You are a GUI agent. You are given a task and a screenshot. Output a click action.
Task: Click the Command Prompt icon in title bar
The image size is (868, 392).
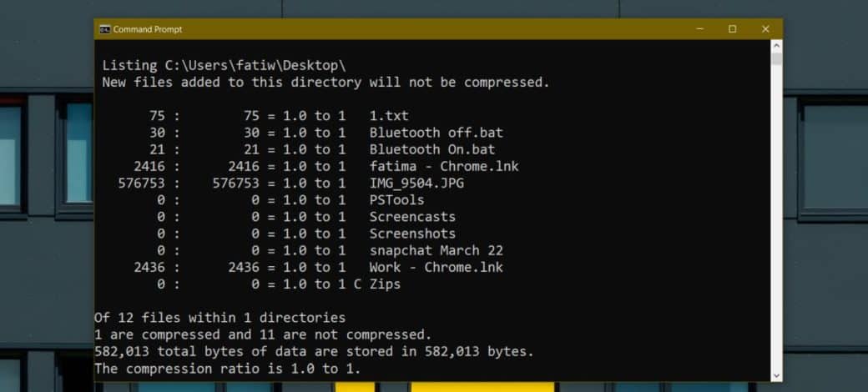click(104, 29)
